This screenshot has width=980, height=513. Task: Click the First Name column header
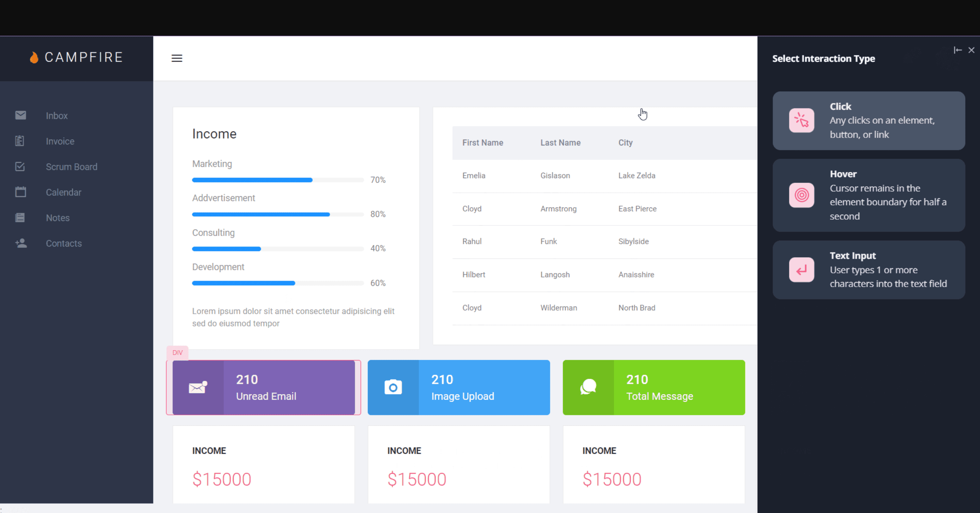483,143
